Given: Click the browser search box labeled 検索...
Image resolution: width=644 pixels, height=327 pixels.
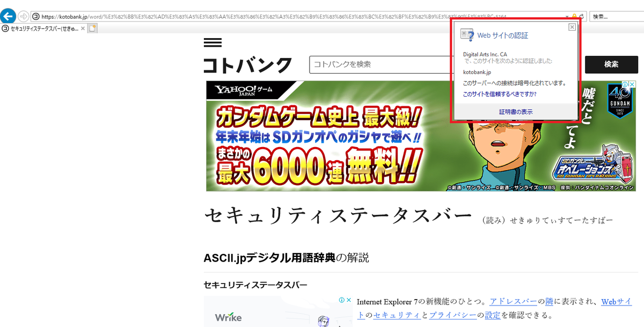Looking at the screenshot, I should 616,17.
